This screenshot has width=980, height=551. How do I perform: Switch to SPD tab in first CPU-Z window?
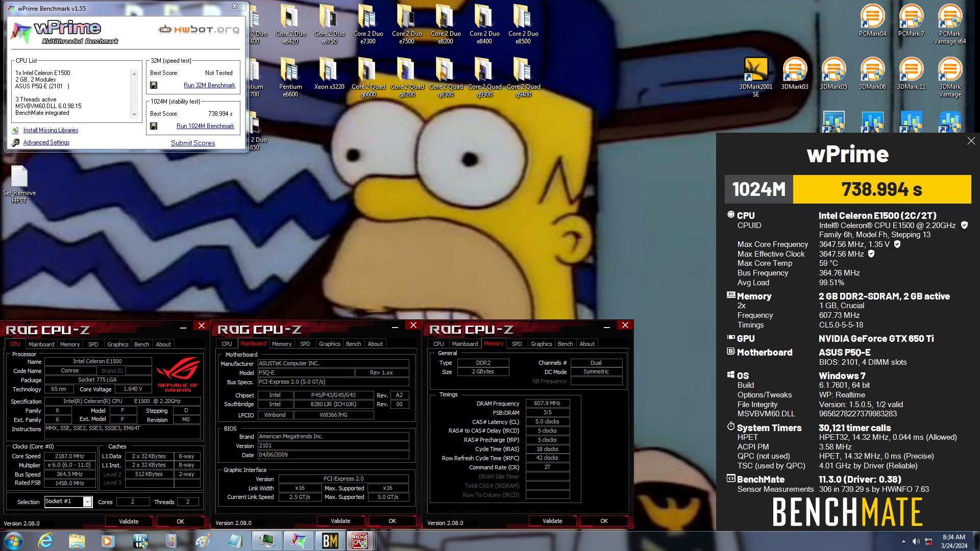tap(93, 344)
